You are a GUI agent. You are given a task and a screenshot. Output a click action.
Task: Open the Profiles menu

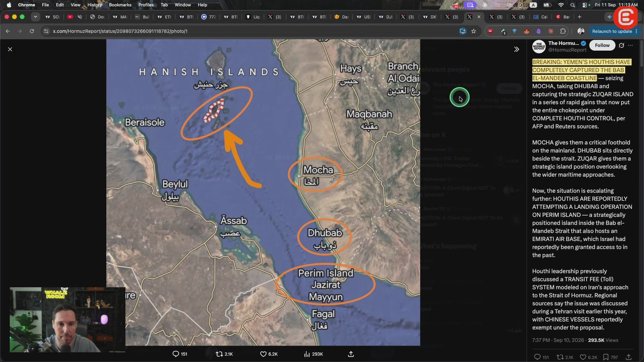(x=146, y=5)
